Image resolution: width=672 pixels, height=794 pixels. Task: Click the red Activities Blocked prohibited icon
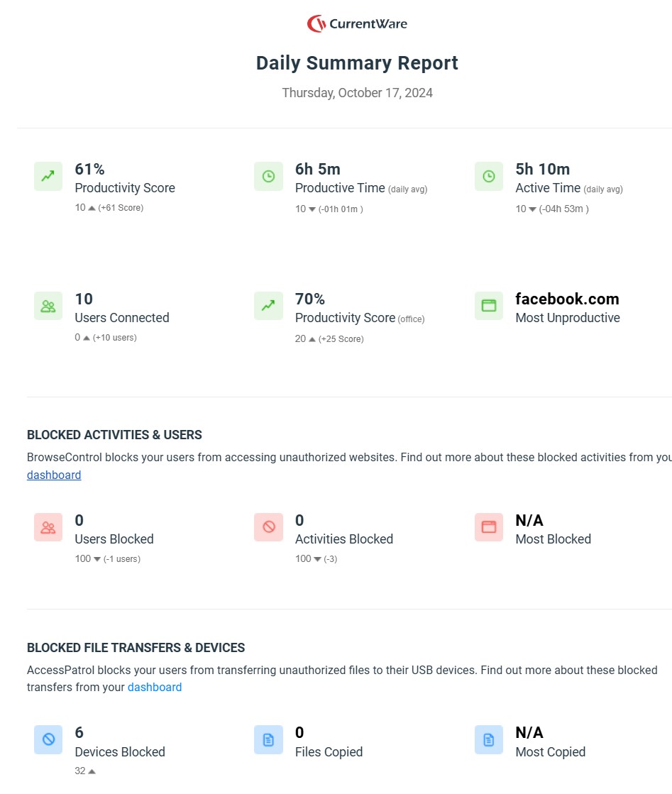[x=268, y=527]
